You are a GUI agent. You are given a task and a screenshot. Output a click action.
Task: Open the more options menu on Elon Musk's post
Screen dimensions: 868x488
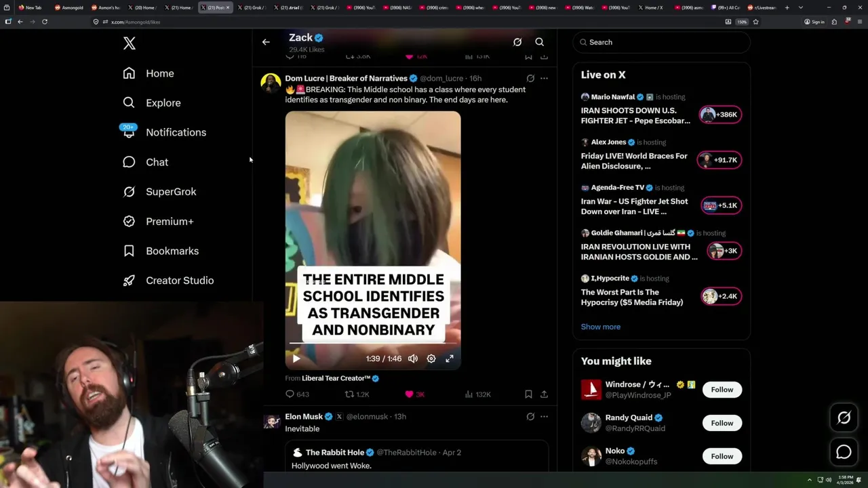(x=544, y=417)
